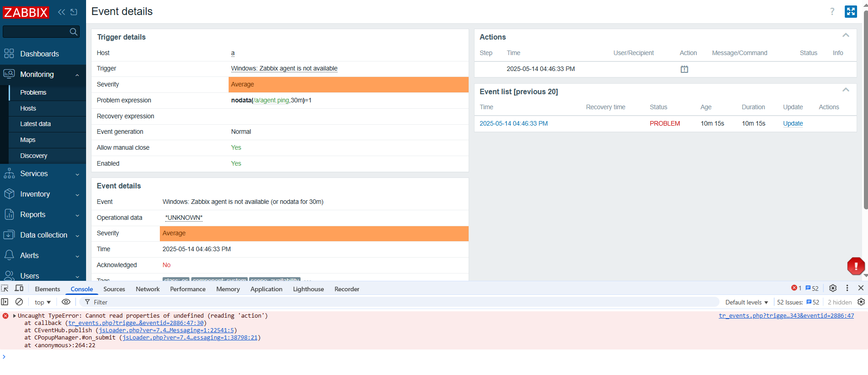Screen dimensions: 868x375
Task: Open the top JavaScript context dropdown
Action: point(42,302)
